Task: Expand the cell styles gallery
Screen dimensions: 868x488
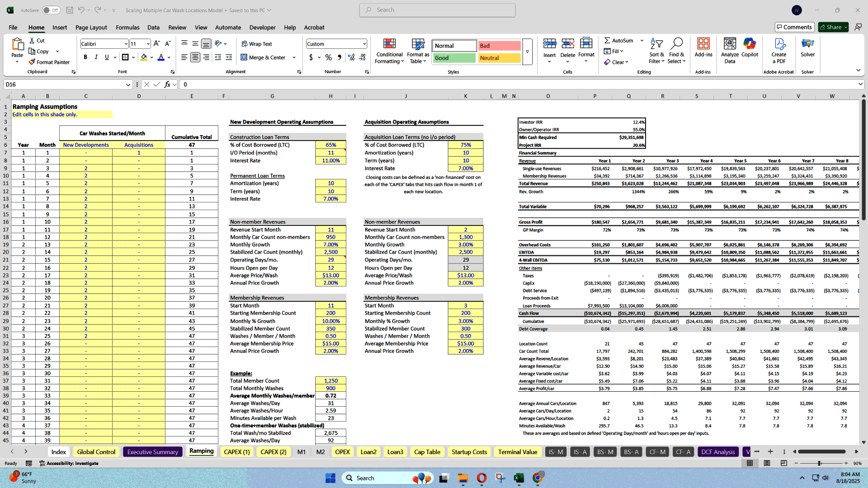Action: 527,52
